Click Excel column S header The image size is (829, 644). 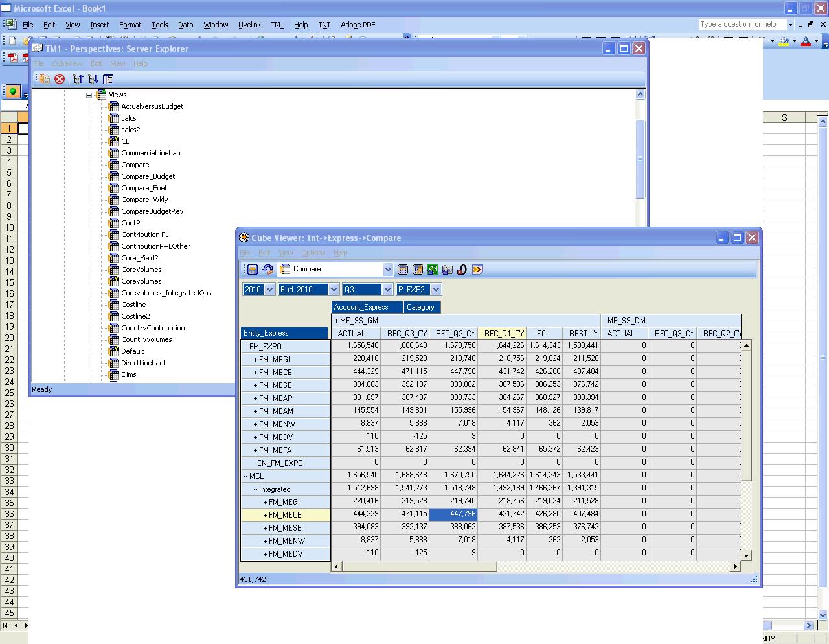coord(784,117)
